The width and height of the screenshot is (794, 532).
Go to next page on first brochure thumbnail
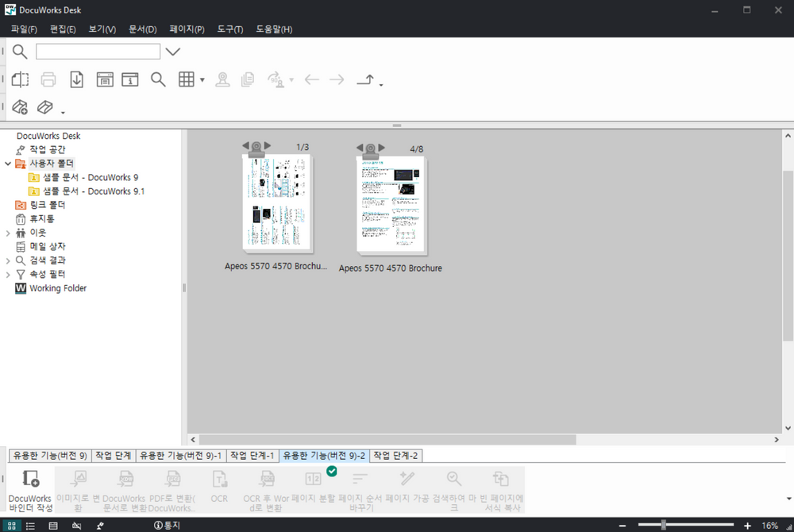(x=268, y=146)
